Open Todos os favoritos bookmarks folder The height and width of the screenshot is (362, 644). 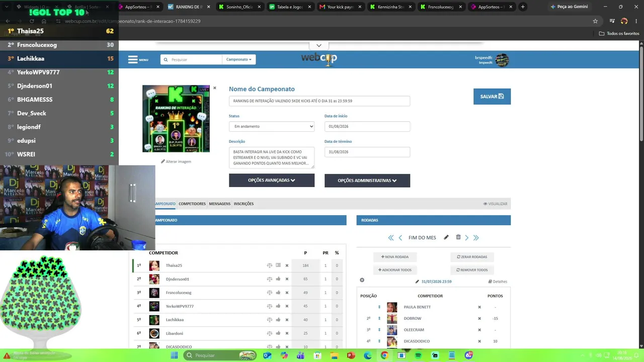619,34
